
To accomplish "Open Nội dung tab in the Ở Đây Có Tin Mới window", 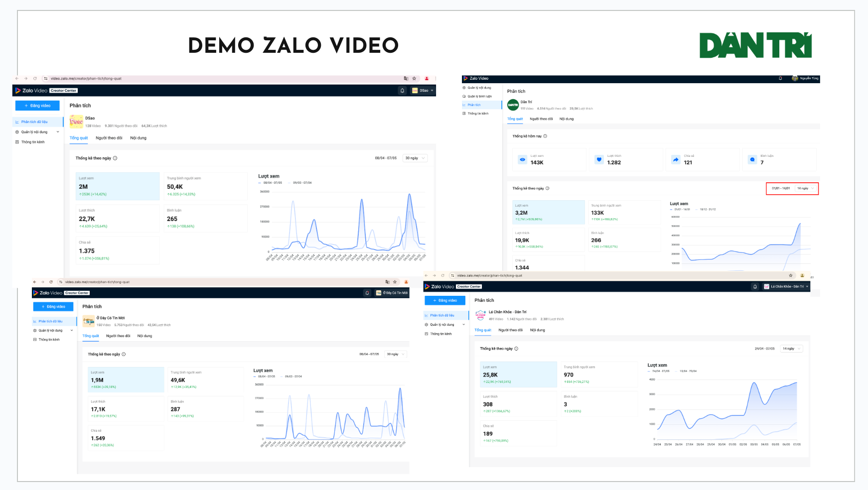I will click(x=145, y=336).
